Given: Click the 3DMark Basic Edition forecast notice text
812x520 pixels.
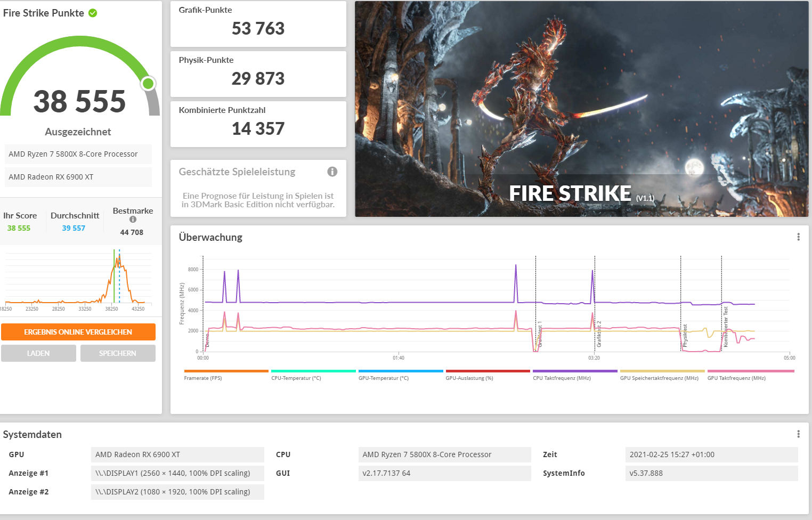Looking at the screenshot, I should pyautogui.click(x=258, y=200).
